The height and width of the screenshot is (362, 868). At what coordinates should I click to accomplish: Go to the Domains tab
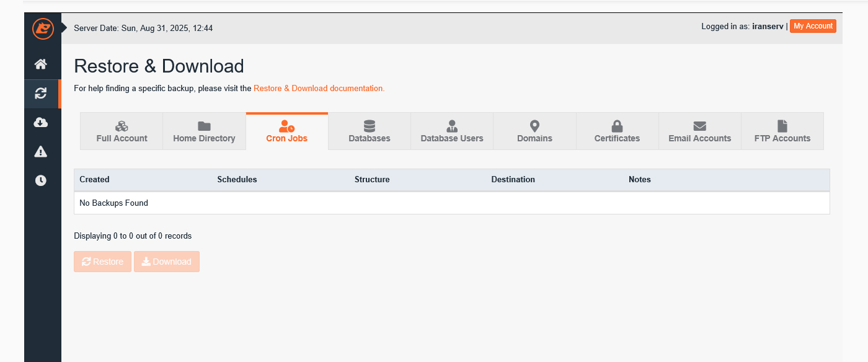[534, 131]
